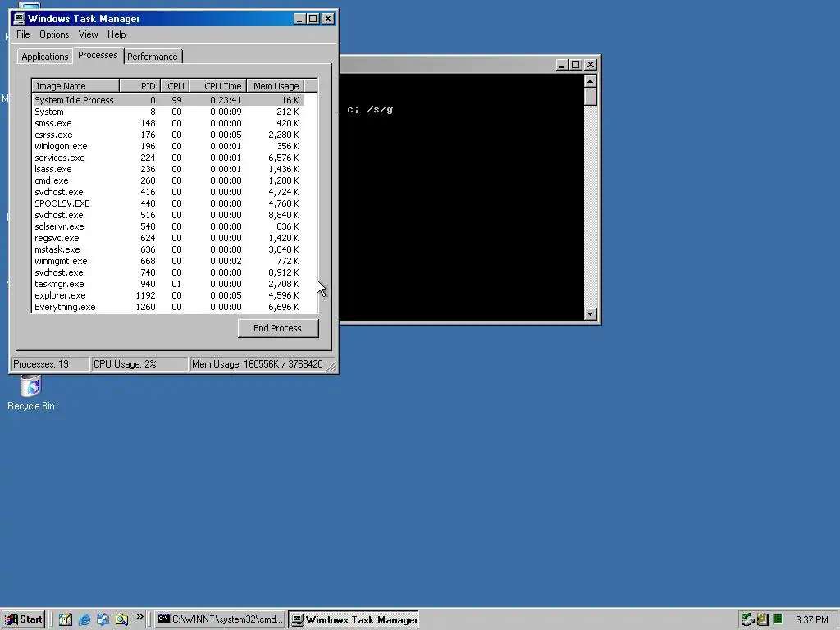The width and height of the screenshot is (840, 630).
Task: Sort by the PID column header
Action: tap(139, 86)
